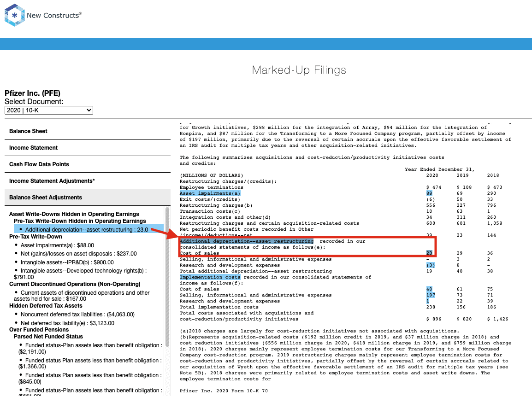Screen dimensions: 532x396
Task: Click Current Discontinued Operations (Non-Operating) heading
Action: 75,284
